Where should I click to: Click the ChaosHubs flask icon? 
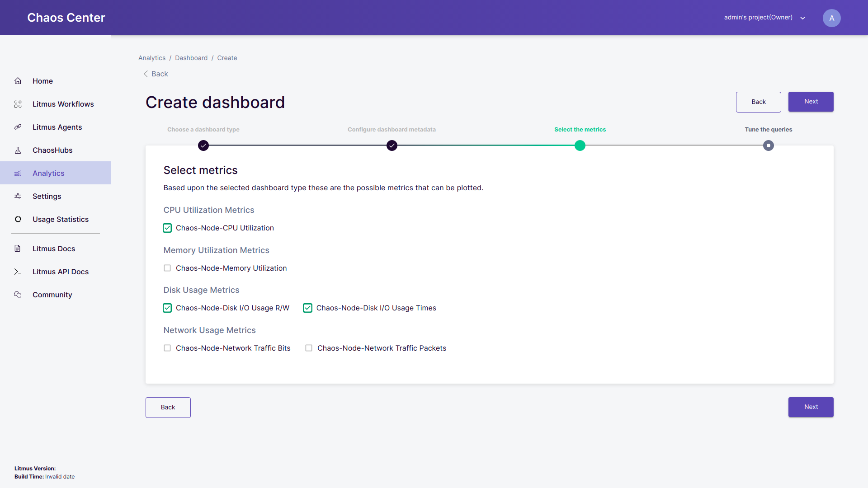(18, 150)
